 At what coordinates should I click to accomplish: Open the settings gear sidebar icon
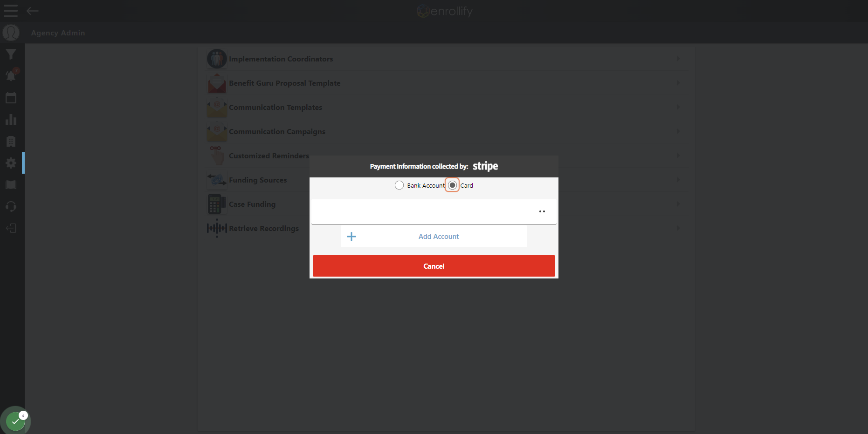coord(11,163)
